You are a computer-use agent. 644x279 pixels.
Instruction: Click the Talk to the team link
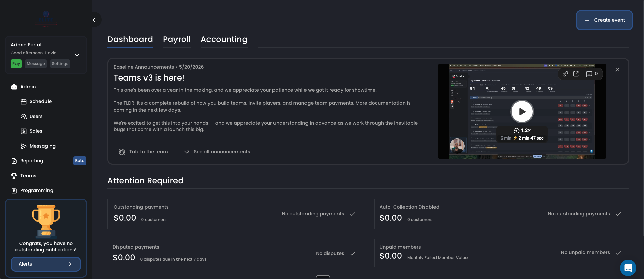pyautogui.click(x=149, y=152)
